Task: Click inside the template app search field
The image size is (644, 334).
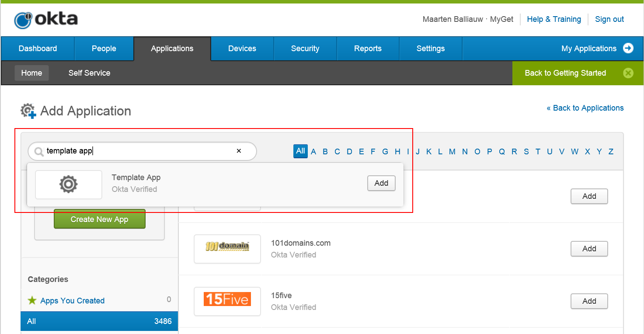Action: 140,151
